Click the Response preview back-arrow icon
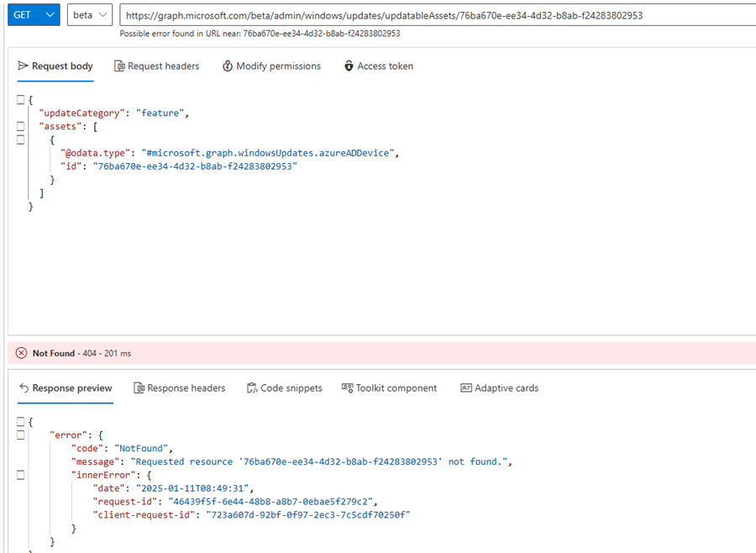 point(24,387)
